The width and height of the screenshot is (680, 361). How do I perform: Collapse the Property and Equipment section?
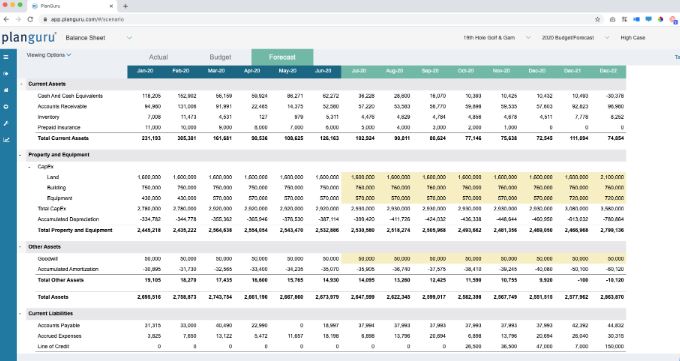(21, 155)
